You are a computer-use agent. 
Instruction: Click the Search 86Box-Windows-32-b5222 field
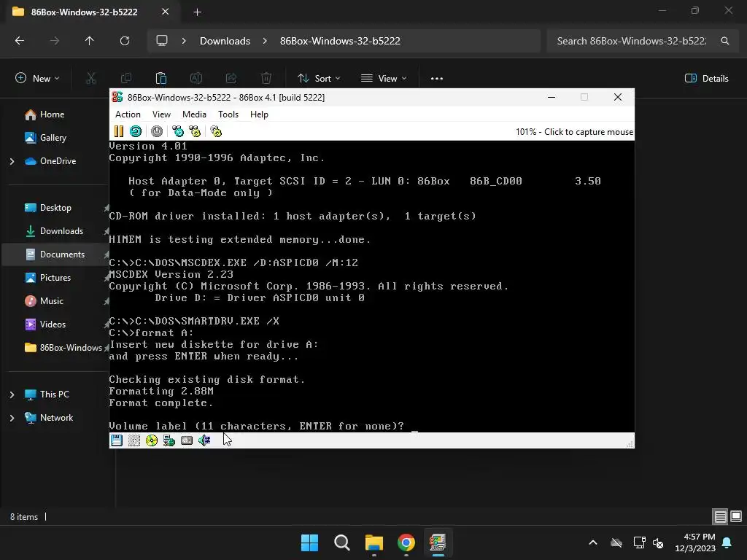[x=643, y=41]
